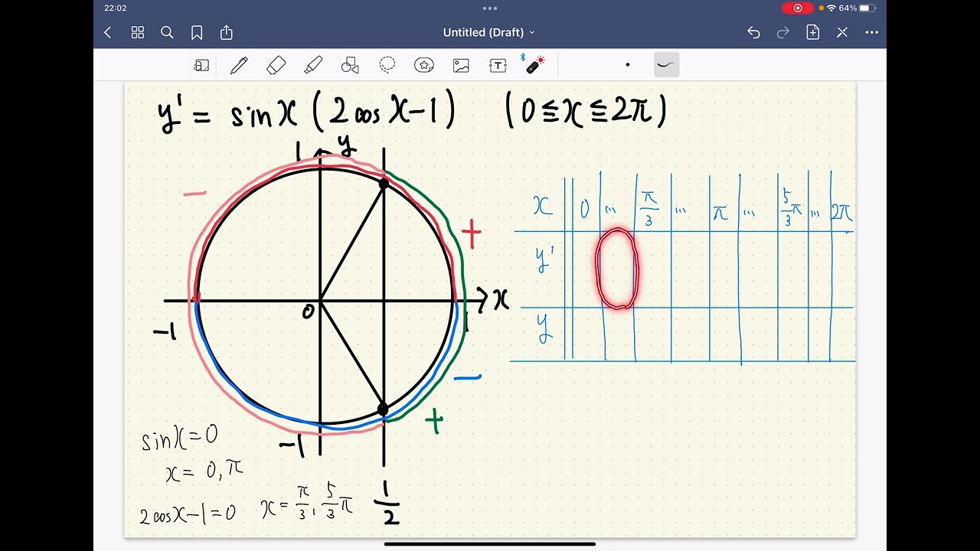Screen dimensions: 980x551
Task: Click the upper black dot on the circle
Action: pyautogui.click(x=384, y=184)
